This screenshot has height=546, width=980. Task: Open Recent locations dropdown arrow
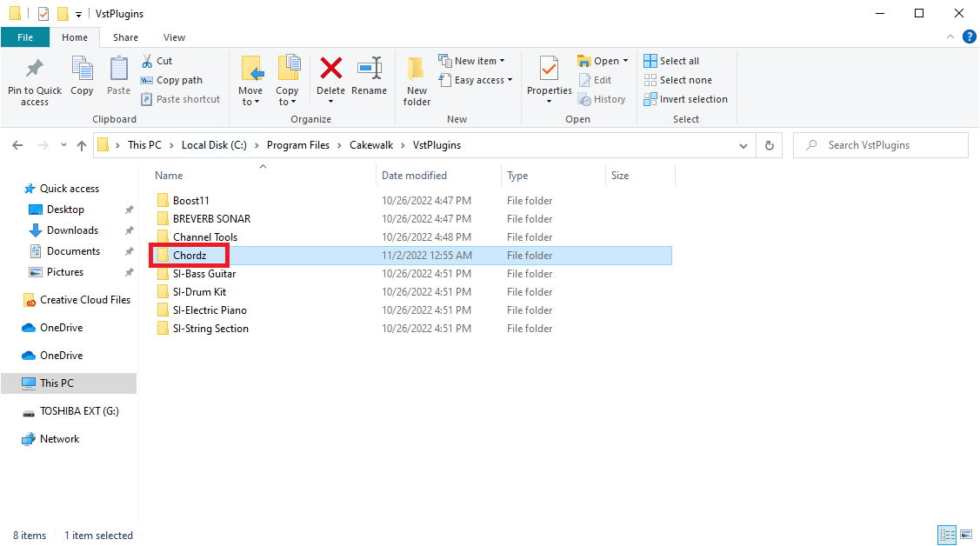click(x=63, y=145)
